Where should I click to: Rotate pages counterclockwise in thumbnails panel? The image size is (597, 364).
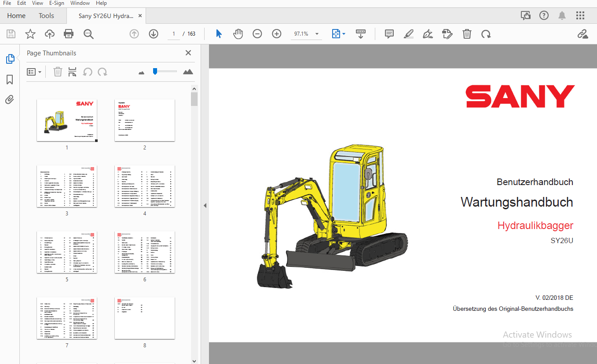pos(88,72)
